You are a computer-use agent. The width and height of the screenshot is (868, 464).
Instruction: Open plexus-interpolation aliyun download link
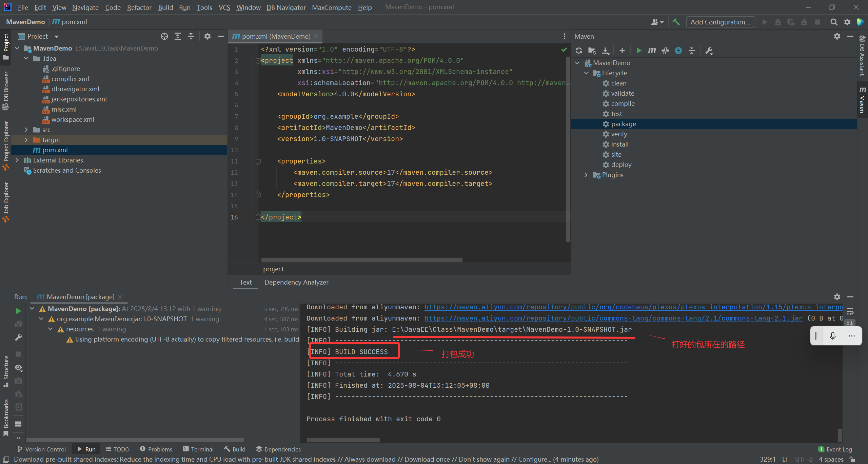pyautogui.click(x=633, y=307)
